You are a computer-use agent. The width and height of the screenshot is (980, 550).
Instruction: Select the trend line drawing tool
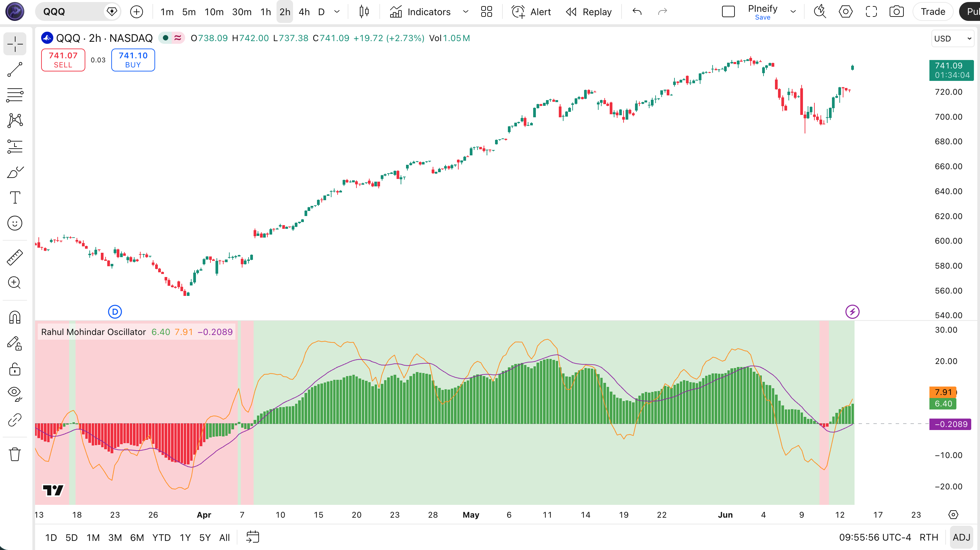coord(15,69)
